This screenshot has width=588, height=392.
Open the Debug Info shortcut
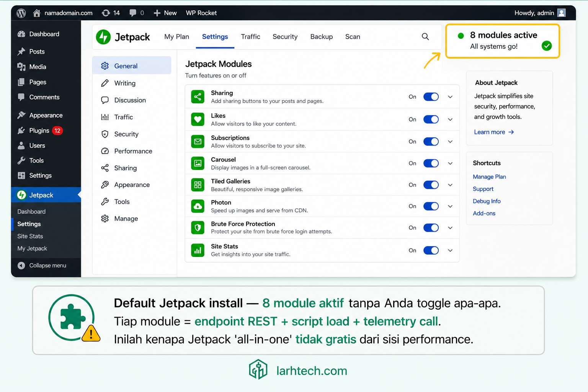coord(487,201)
